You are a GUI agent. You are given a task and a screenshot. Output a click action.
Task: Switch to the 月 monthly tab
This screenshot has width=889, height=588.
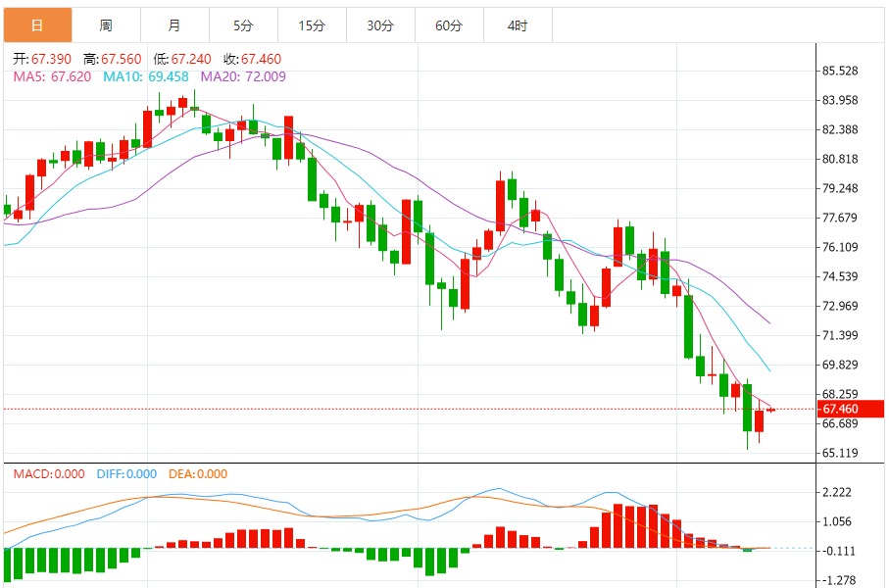coord(174,24)
